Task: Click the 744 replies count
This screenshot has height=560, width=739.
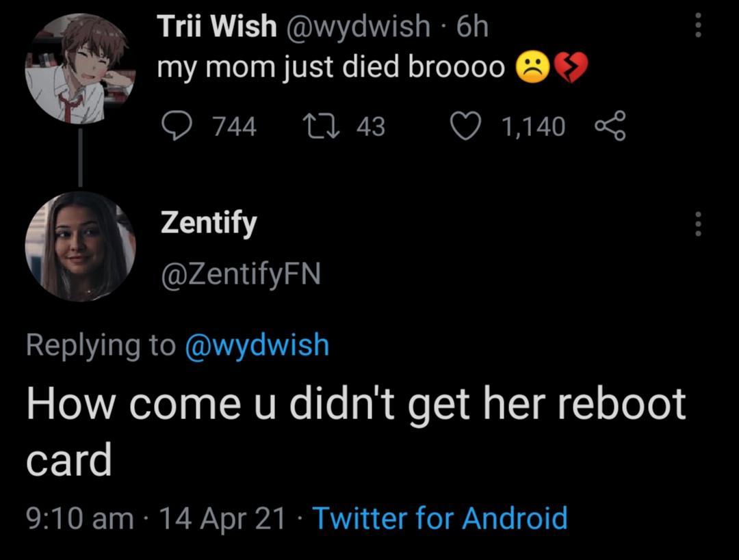Action: click(x=234, y=126)
